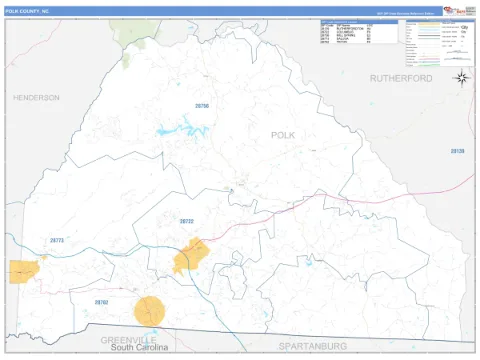Viewport: 480px width, 360px height.
Task: Select ZIP code 28773 label
Action: click(57, 240)
